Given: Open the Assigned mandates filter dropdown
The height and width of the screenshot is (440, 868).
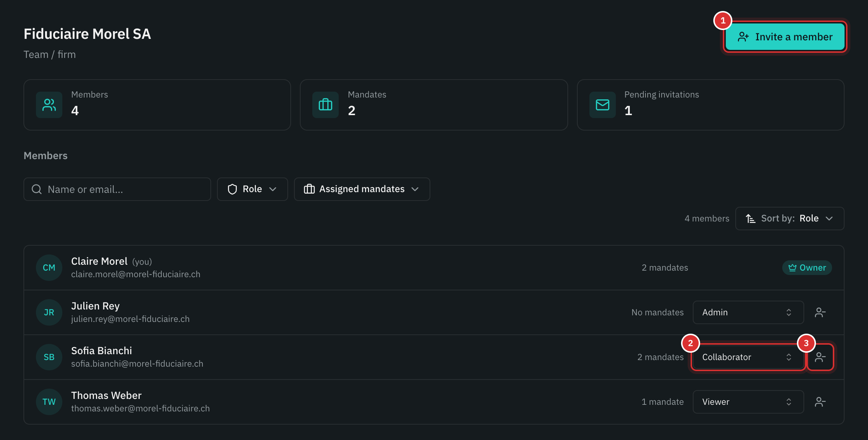Looking at the screenshot, I should 362,189.
